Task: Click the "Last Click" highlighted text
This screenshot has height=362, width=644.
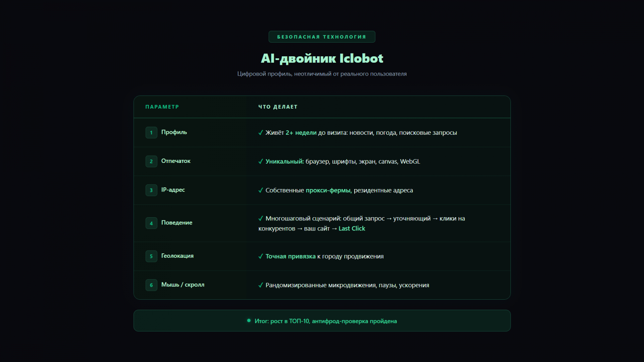Action: click(352, 228)
